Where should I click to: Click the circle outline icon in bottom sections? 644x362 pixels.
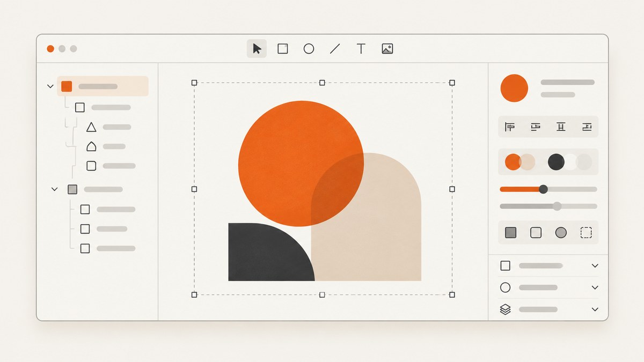(x=505, y=287)
